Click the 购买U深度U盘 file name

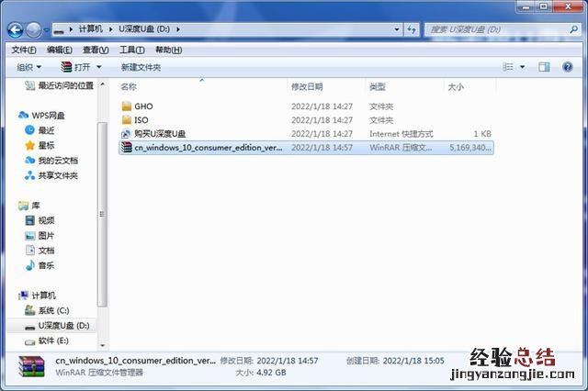point(160,134)
